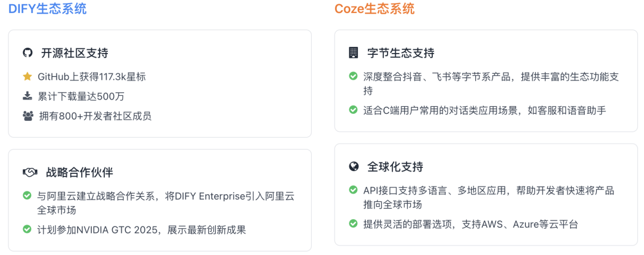
Task: Select the 开源社区支持 card title
Action: pyautogui.click(x=75, y=53)
